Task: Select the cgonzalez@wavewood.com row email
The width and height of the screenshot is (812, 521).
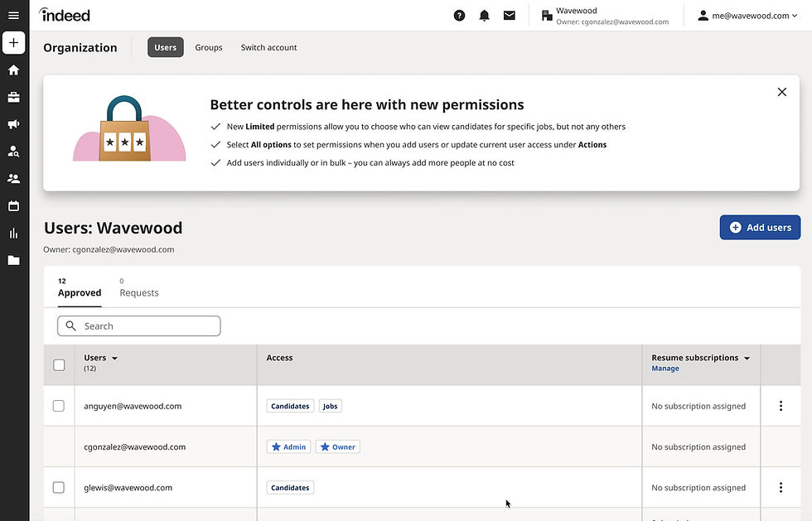Action: [134, 447]
